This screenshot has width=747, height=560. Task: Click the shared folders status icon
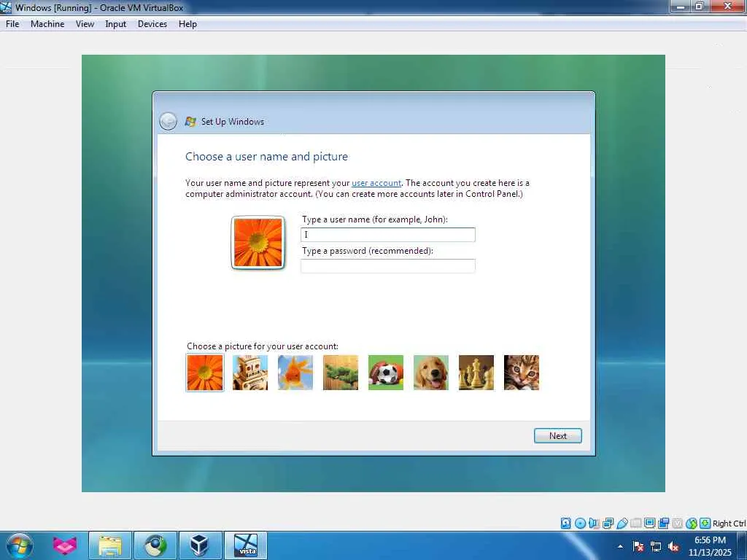coord(635,524)
